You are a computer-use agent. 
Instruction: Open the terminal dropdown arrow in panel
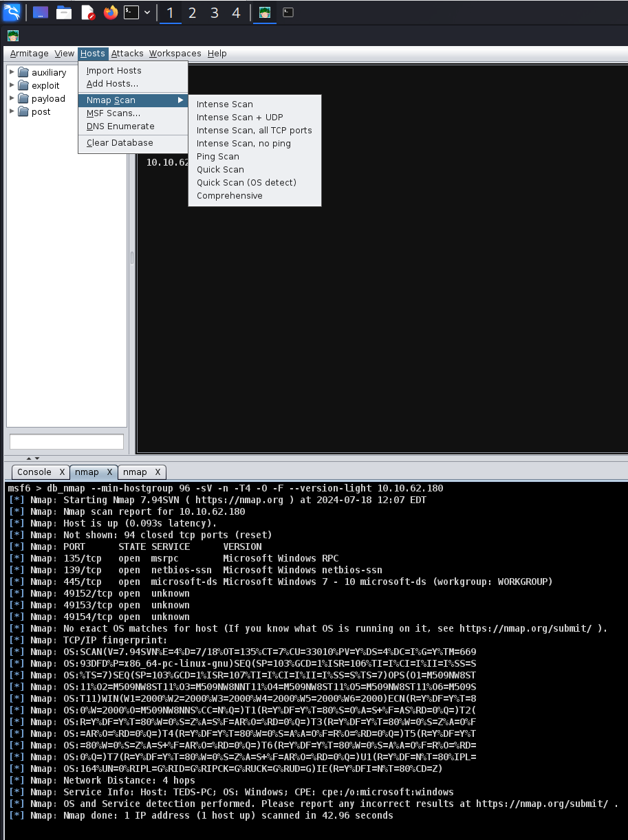(147, 12)
